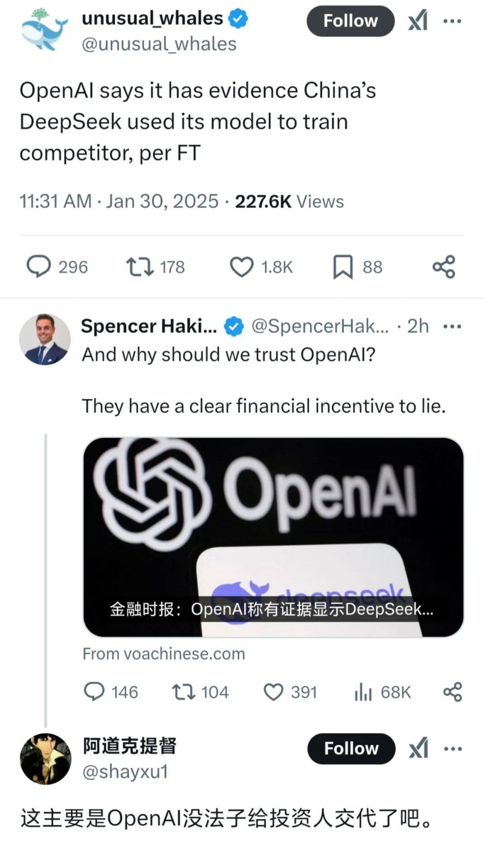This screenshot has width=488, height=868.
Task: Share Spencer's tweet via share icon
Action: point(452,692)
